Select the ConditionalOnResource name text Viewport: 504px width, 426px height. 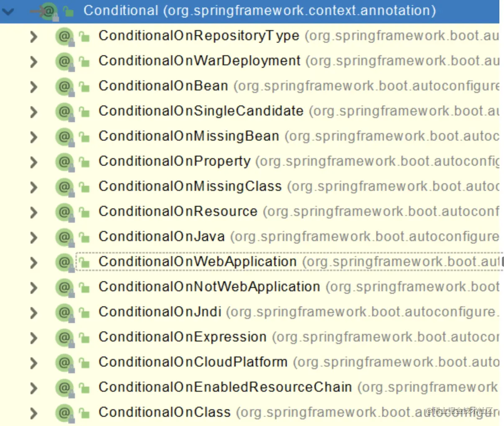pos(178,212)
